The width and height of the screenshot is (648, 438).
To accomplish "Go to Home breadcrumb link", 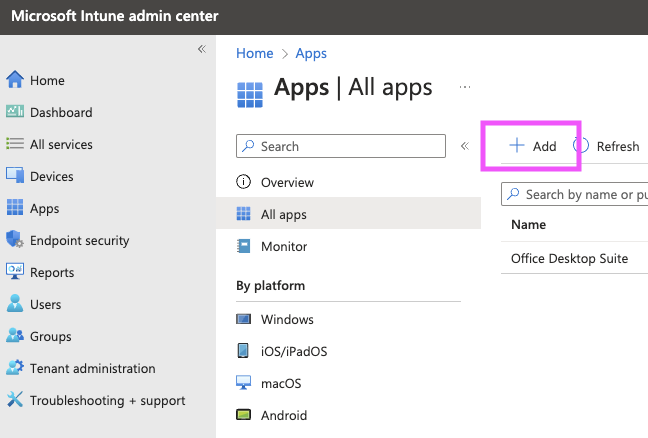I will (x=254, y=53).
